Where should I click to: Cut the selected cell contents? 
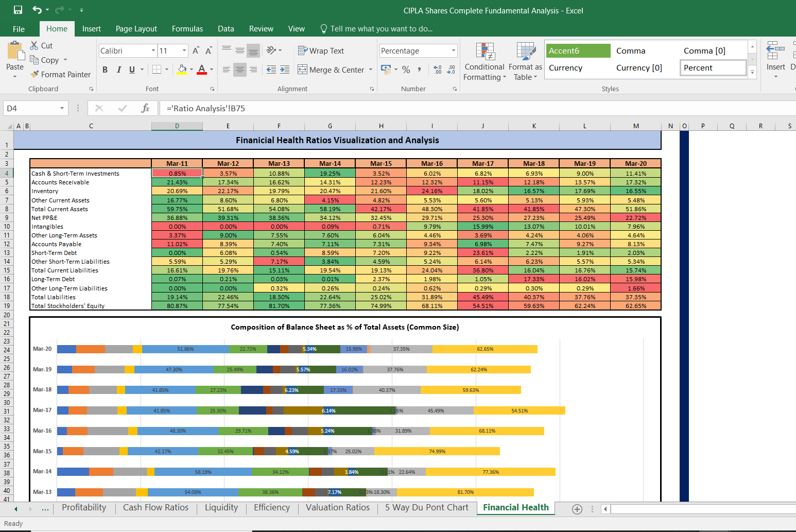tap(41, 45)
